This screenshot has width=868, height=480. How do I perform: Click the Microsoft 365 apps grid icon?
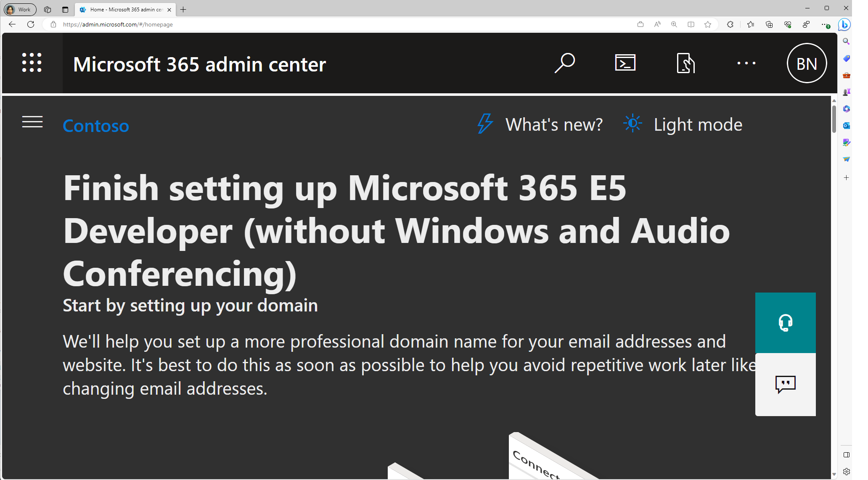pos(32,63)
